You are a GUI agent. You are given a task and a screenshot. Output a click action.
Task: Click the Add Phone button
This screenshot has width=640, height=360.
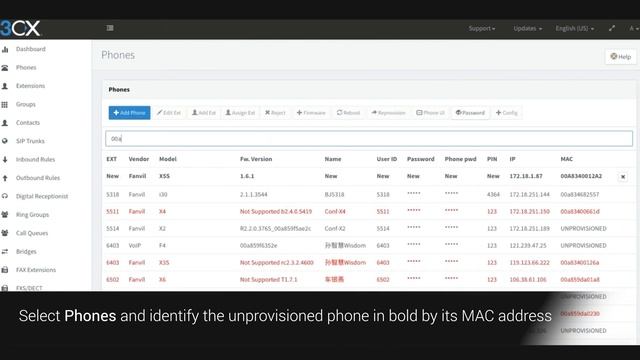tap(129, 113)
